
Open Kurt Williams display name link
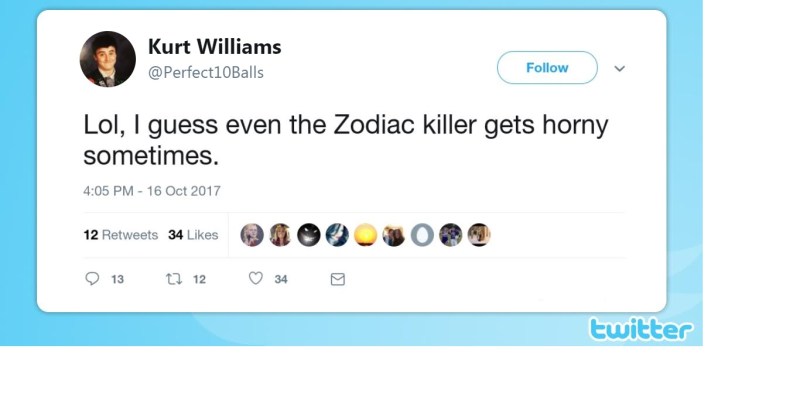tap(214, 47)
